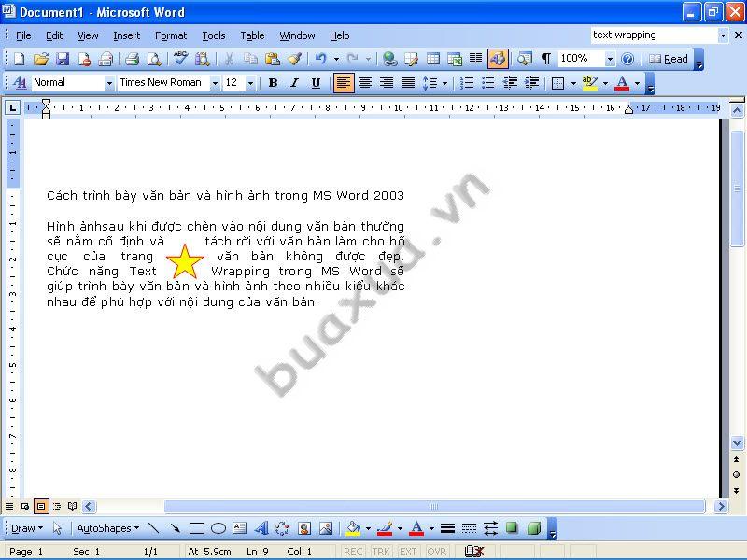
Task: Open Microsoft Word Help question icon
Action: (x=627, y=59)
